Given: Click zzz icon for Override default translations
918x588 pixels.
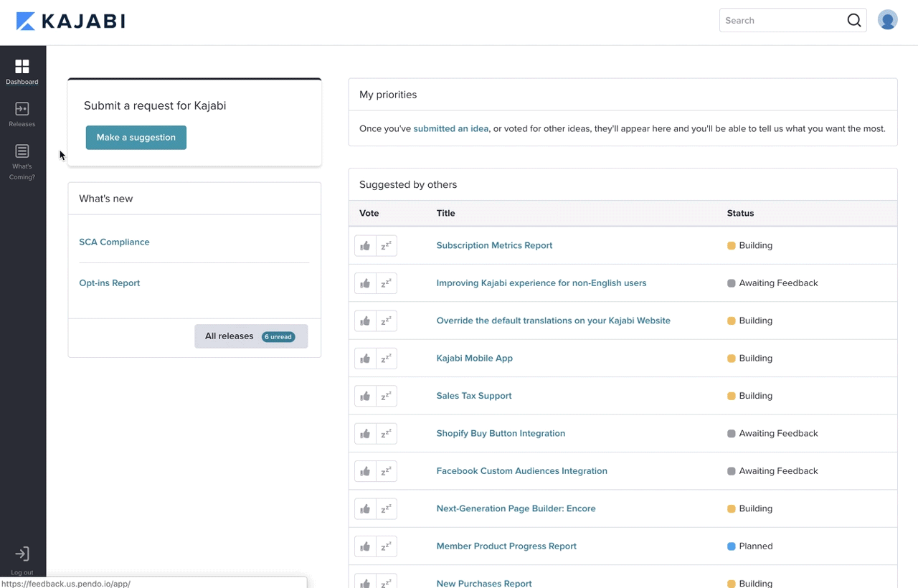Looking at the screenshot, I should [386, 321].
